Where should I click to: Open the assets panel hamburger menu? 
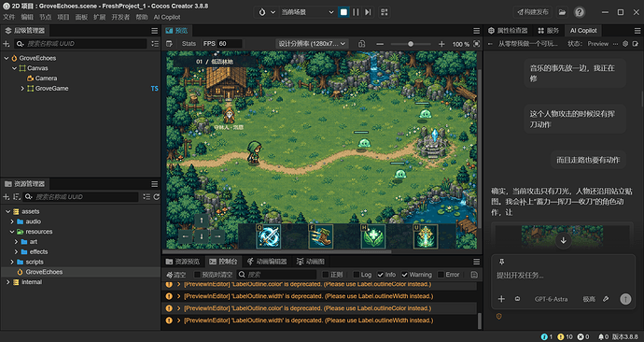(154, 184)
